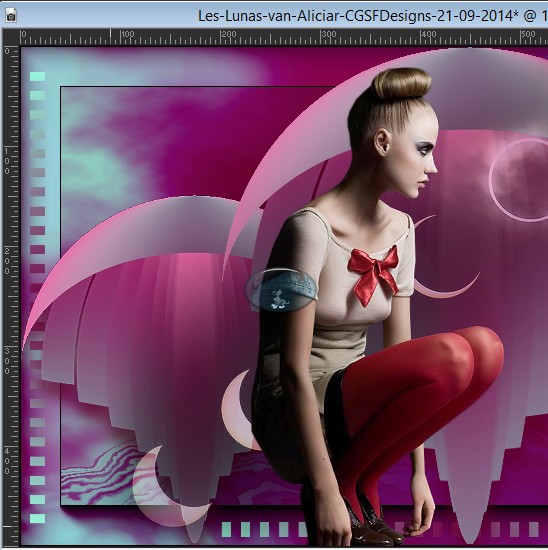548x550 pixels.
Task: Click the first teal square in bottom row
Action: click(x=227, y=529)
